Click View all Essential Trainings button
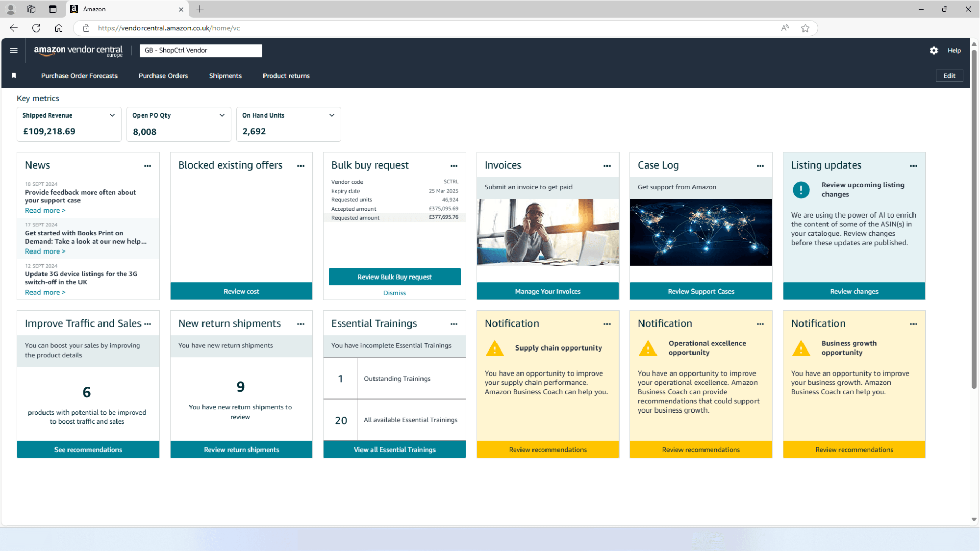 point(395,450)
